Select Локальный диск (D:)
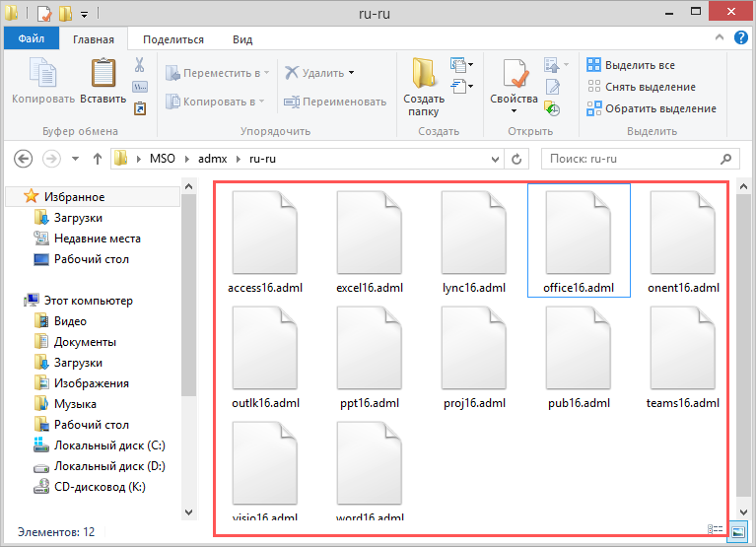This screenshot has width=756, height=547. [100, 466]
